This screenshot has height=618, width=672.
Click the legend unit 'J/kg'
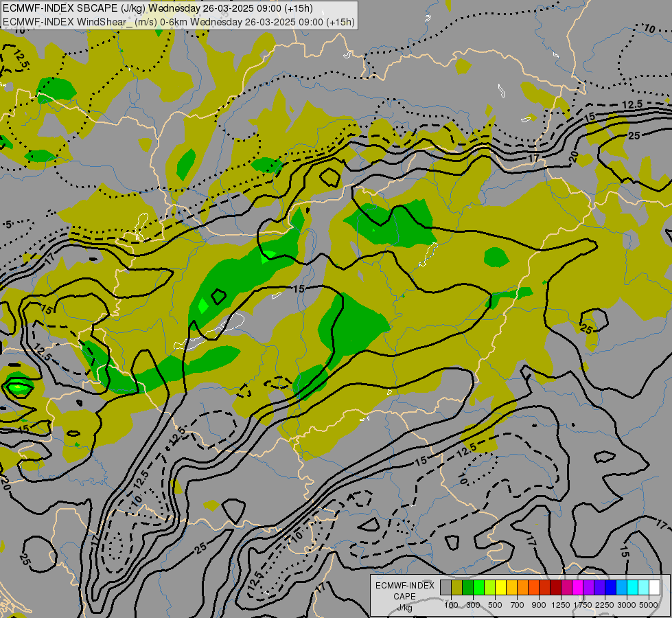404,608
